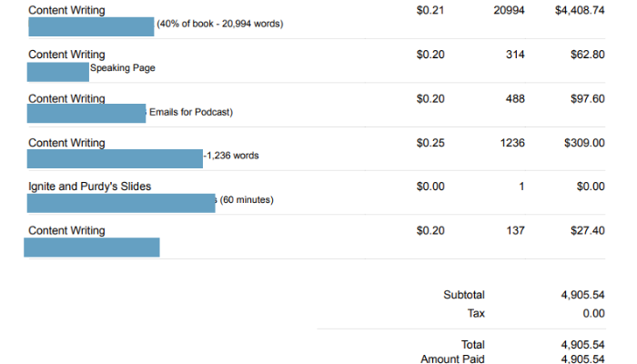This screenshot has height=364, width=637.
Task: Select the quantity 137
Action: point(515,231)
